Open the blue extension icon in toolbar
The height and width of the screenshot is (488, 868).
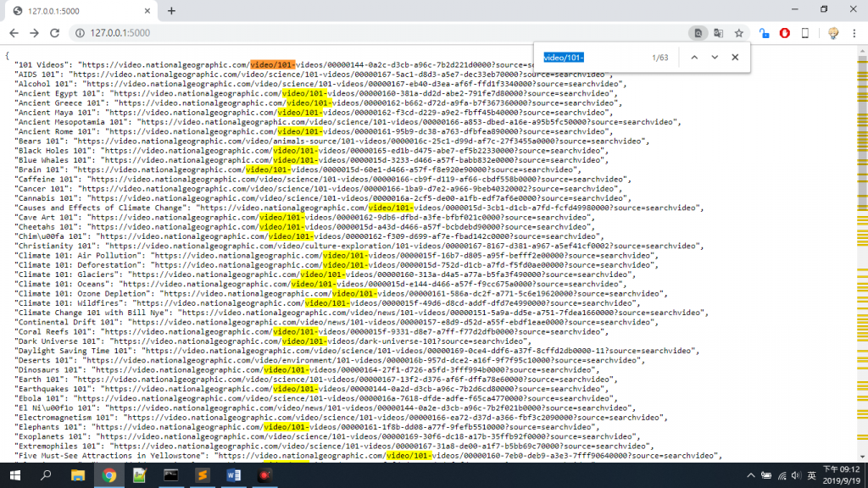coord(764,33)
